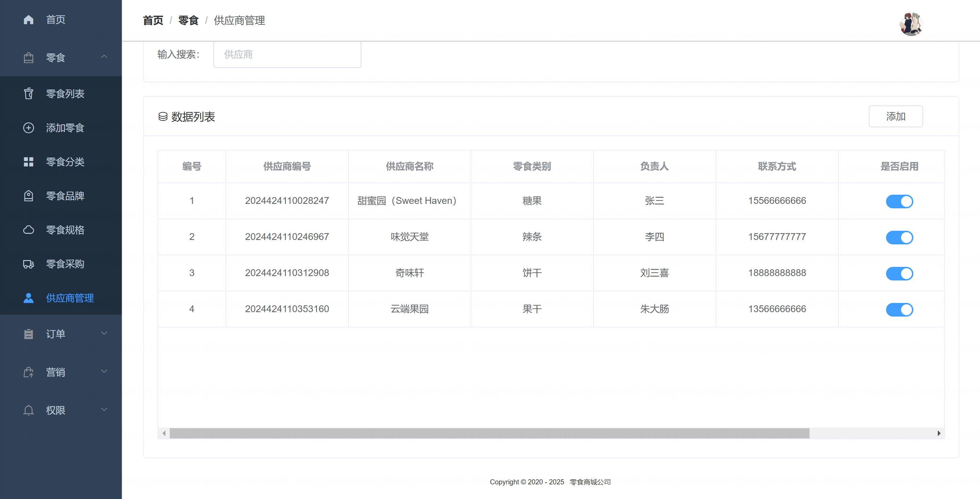Click the plus-circle icon for 添加零食
This screenshot has width=980, height=499.
tap(29, 128)
